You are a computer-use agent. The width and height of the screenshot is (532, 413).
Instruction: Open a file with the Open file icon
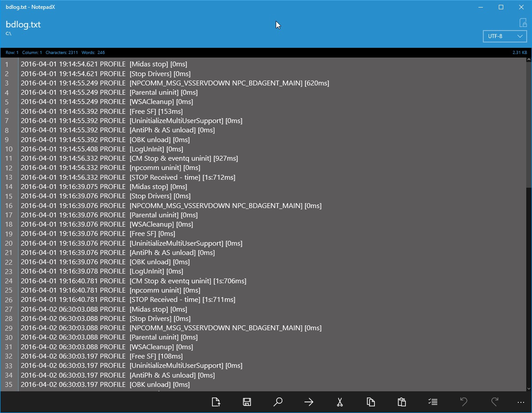(x=216, y=402)
